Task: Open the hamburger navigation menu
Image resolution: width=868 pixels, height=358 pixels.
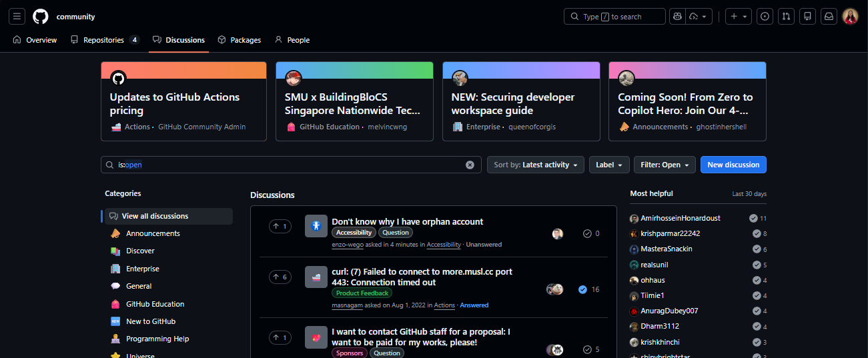Action: (17, 17)
